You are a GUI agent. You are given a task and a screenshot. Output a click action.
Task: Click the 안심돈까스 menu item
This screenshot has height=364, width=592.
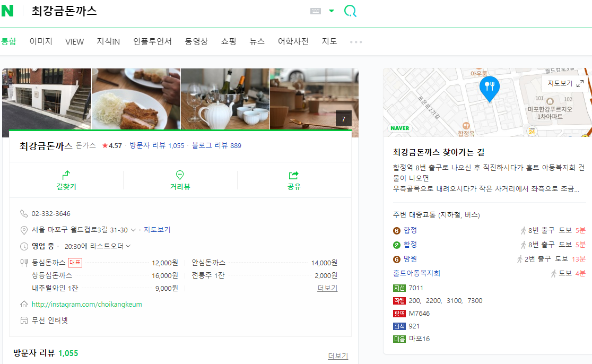coord(208,263)
